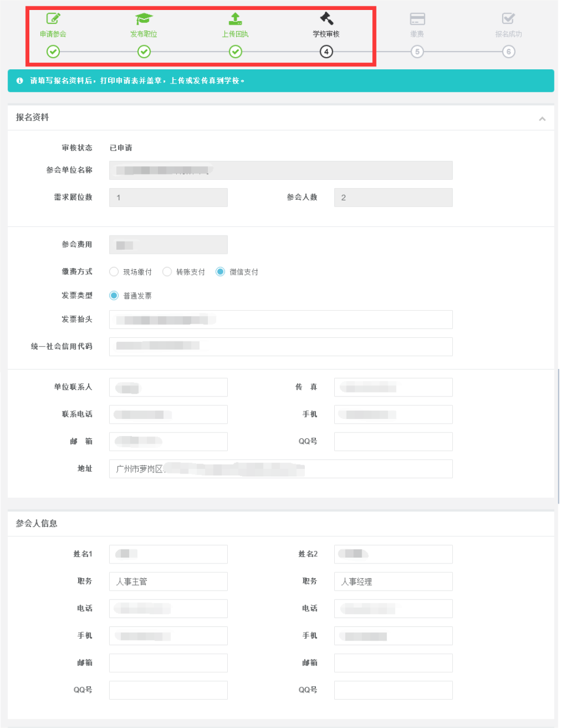Click the 人事主管 职务 field
Viewport: 562px width, 728px height.
pos(169,581)
